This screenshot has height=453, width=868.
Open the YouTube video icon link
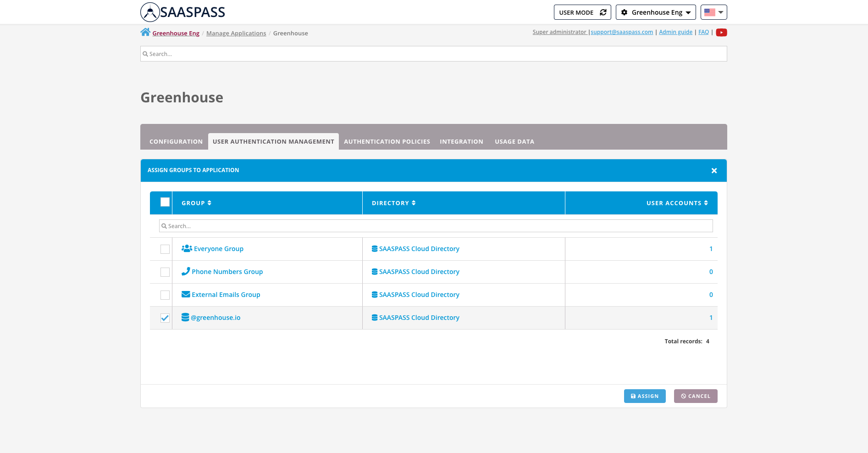coord(721,32)
